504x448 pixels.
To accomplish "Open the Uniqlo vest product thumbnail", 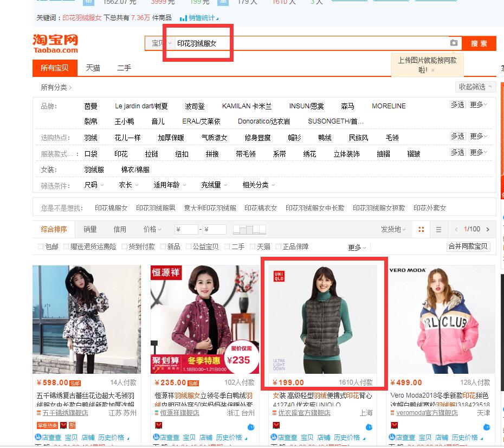I will pyautogui.click(x=324, y=319).
